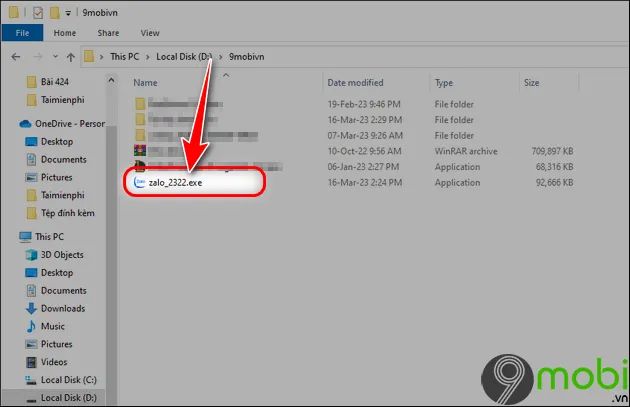Click the Videos film icon

[x=31, y=362]
